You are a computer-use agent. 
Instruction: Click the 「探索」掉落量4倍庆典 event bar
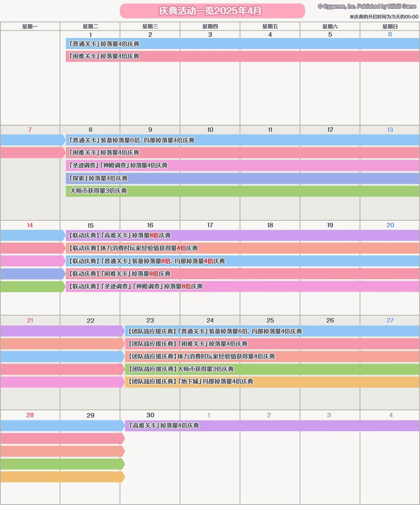click(242, 178)
